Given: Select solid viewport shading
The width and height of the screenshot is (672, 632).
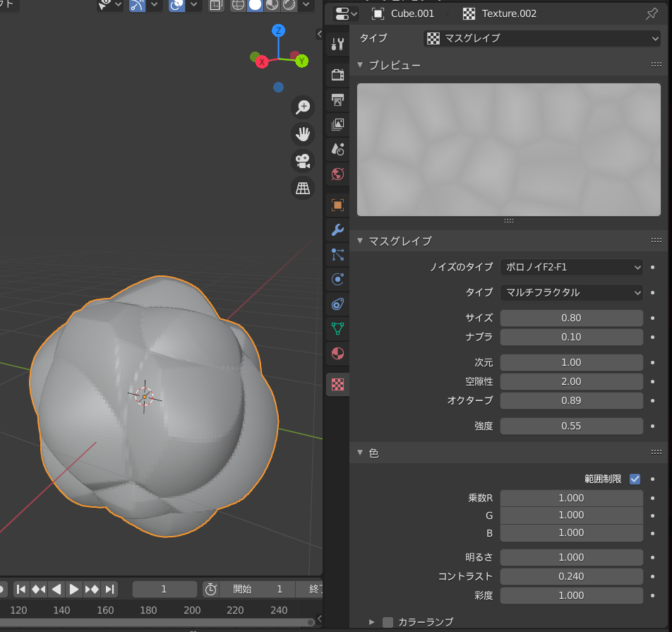Looking at the screenshot, I should (255, 5).
